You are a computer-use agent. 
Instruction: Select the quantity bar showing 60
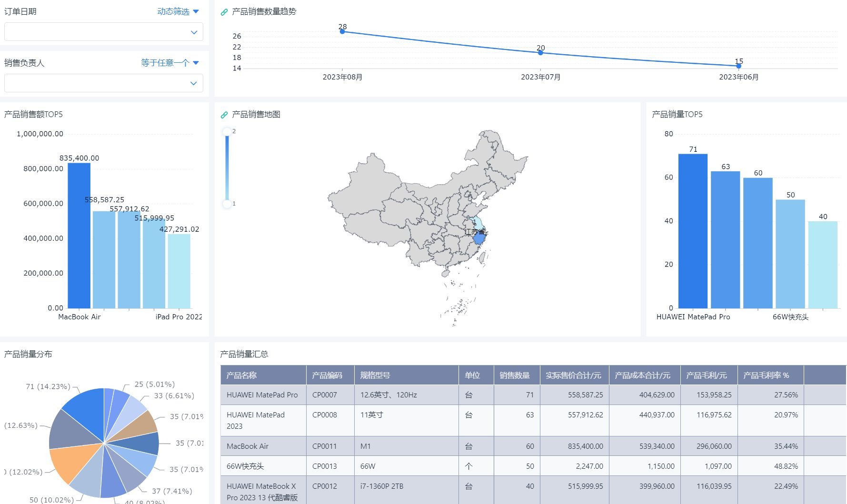[x=757, y=243]
